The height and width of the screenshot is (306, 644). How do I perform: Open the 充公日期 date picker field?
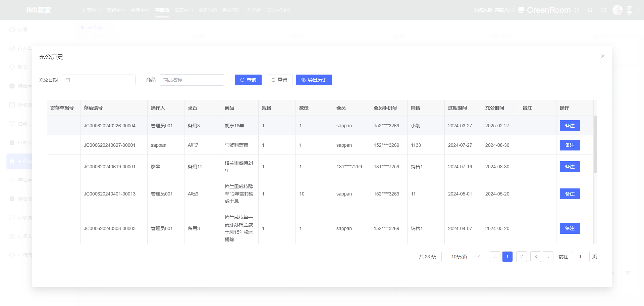click(x=99, y=80)
